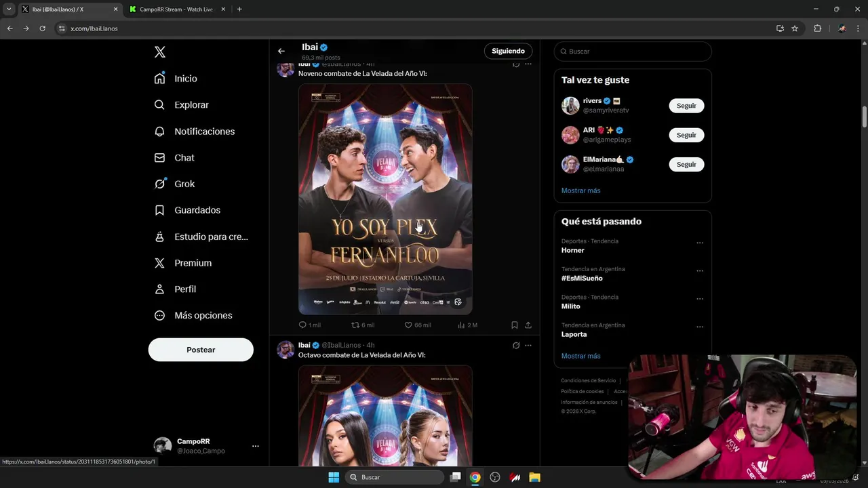Open more options for Milito trend
868x488 pixels.
click(700, 299)
